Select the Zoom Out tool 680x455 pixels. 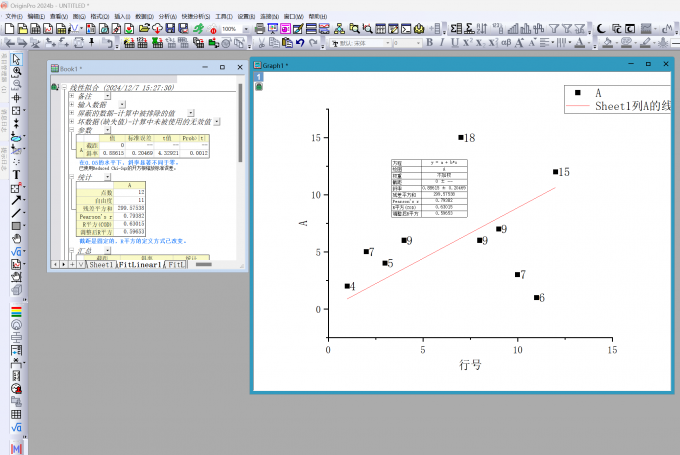(16, 85)
